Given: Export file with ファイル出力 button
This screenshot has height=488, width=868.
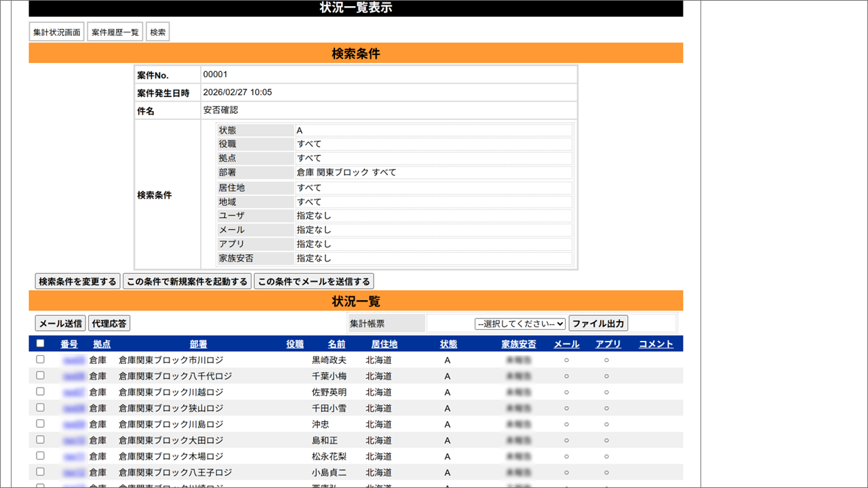Looking at the screenshot, I should [x=598, y=323].
